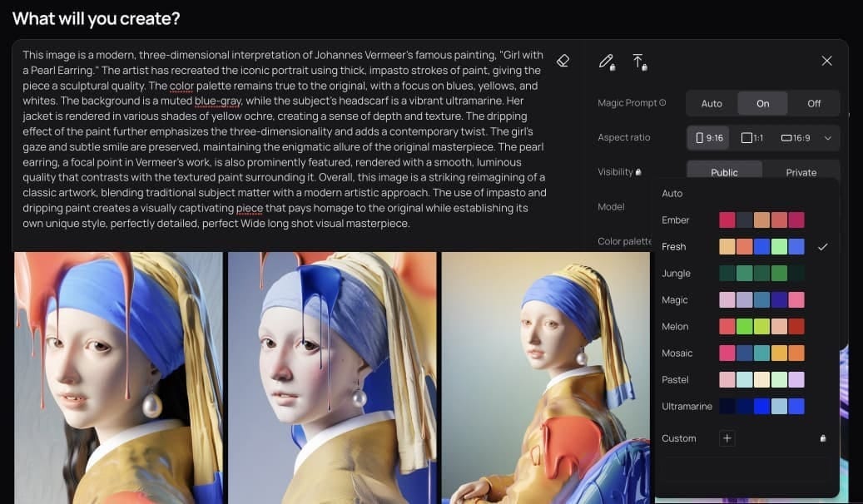Click Magic Prompt info icon
This screenshot has height=504, width=863.
coord(662,102)
